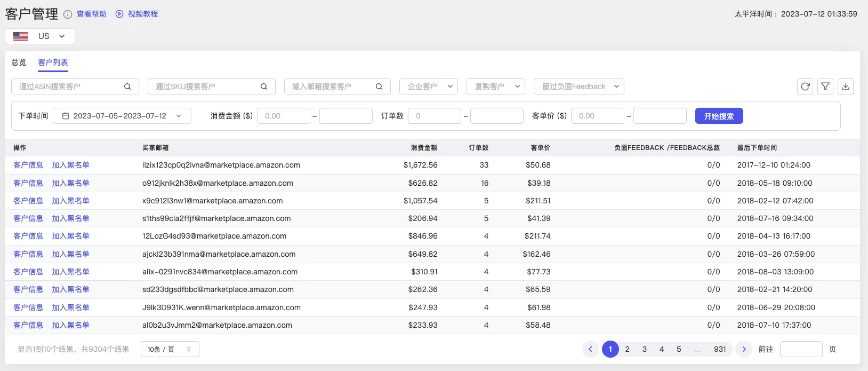Click the search icon in email search box
868x371 pixels.
[x=379, y=86]
